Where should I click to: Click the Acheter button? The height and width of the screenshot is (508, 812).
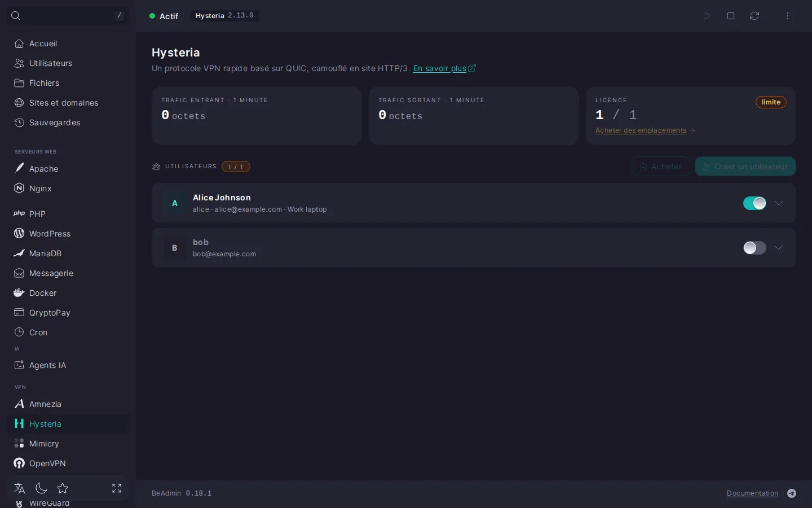[x=661, y=167]
